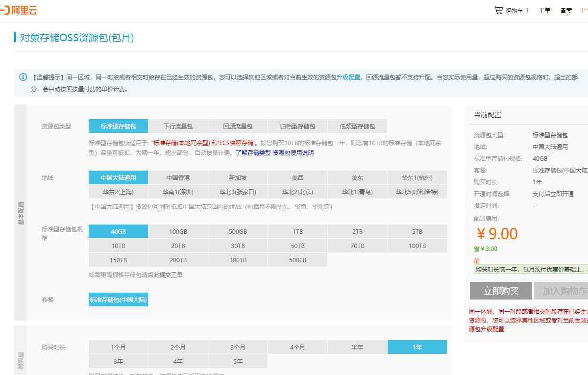Select the 标准型存储包 resource type tab
The image size is (588, 375).
[x=118, y=126]
